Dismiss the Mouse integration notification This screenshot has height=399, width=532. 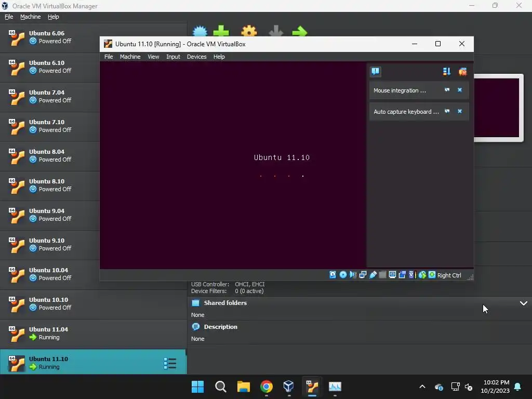pos(460,90)
